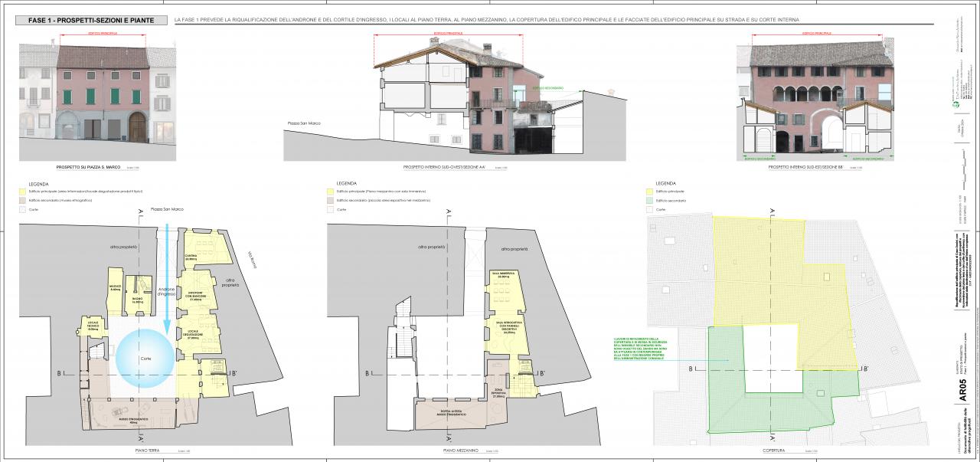The height and width of the screenshot is (462, 980).
Task: Click the green Edificio secondario swatch in the roof legend
Action: tap(651, 200)
